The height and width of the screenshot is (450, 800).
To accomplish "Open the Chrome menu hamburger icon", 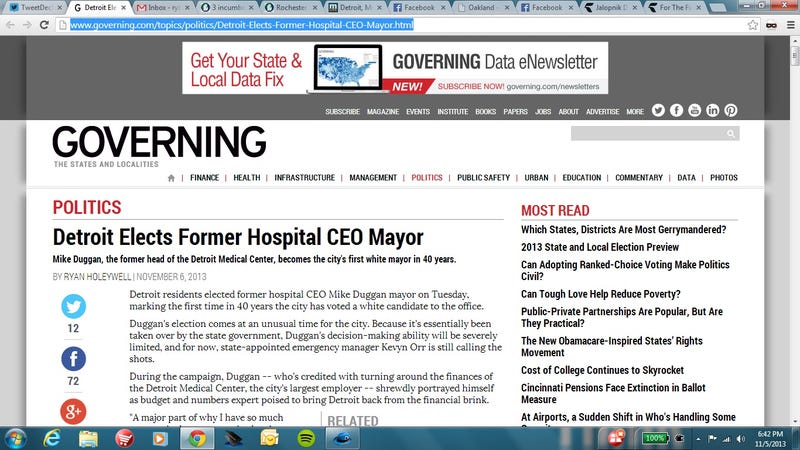I will [790, 24].
